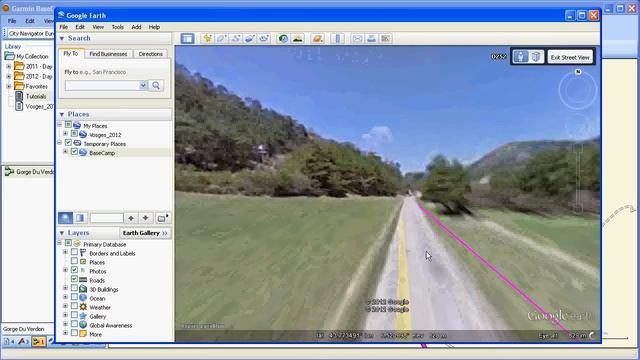Image resolution: width=640 pixels, height=360 pixels.
Task: Click the add folder icon in Places panel
Action: click(162, 218)
